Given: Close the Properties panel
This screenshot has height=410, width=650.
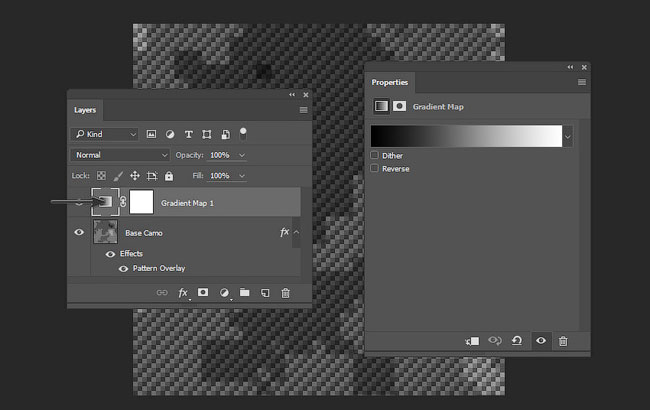Looking at the screenshot, I should pyautogui.click(x=584, y=67).
